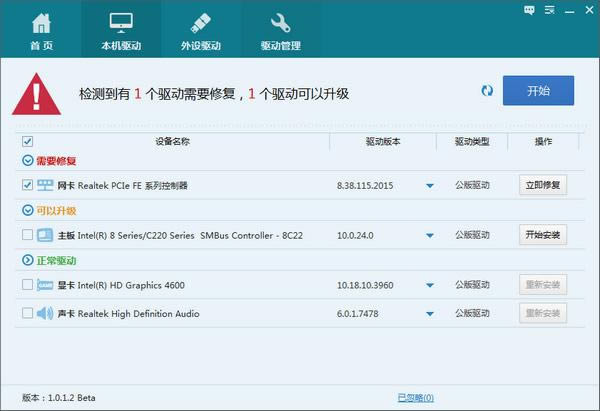Viewport: 600px width, 411px height.
Task: Select the Intel(R) HD Graphics 4600 name
Action: pos(121,285)
